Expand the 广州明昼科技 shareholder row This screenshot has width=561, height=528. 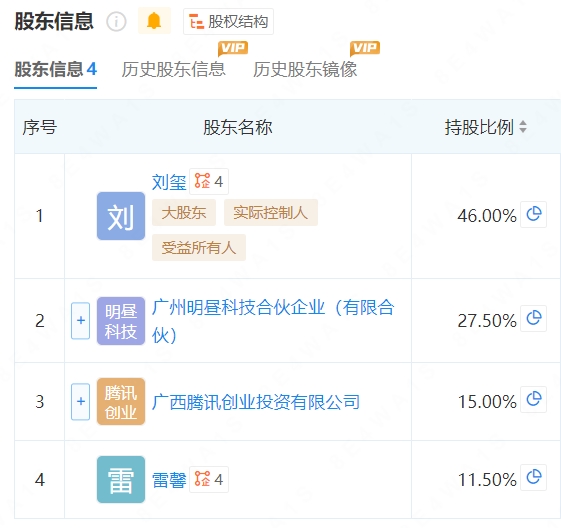click(81, 321)
